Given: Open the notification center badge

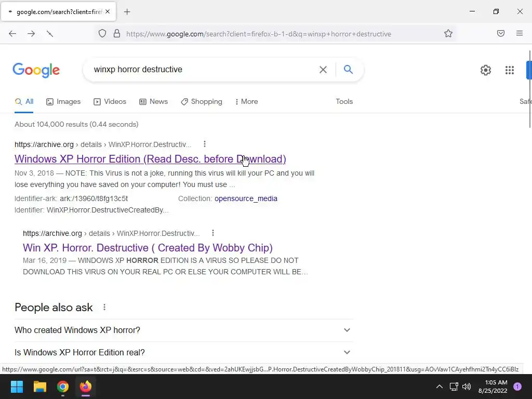Looking at the screenshot, I should pos(517,387).
